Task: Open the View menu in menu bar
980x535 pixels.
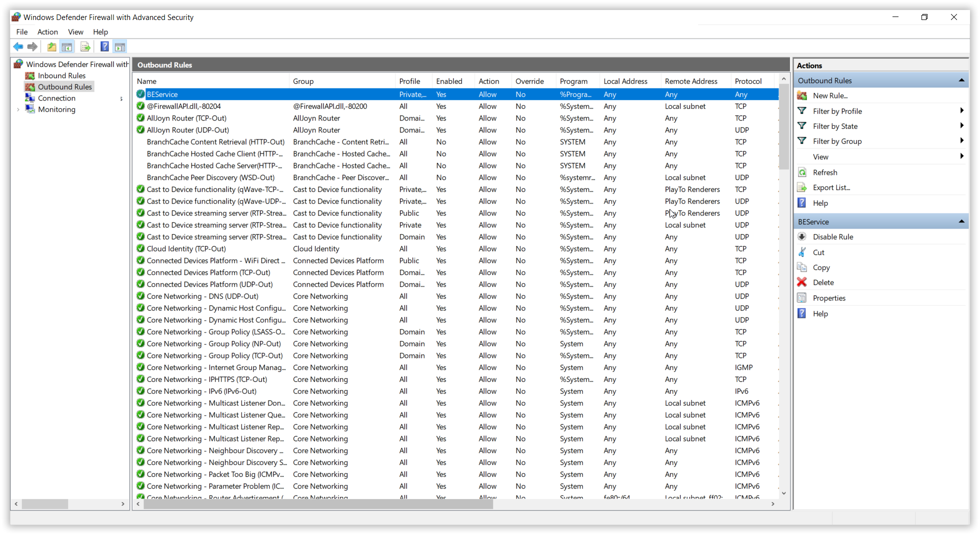Action: click(75, 32)
